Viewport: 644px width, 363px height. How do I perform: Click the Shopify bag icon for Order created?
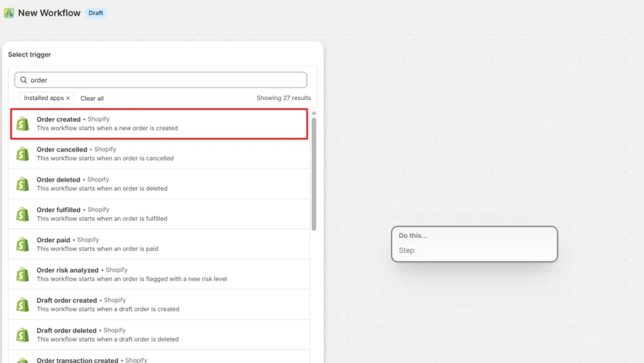(x=23, y=123)
